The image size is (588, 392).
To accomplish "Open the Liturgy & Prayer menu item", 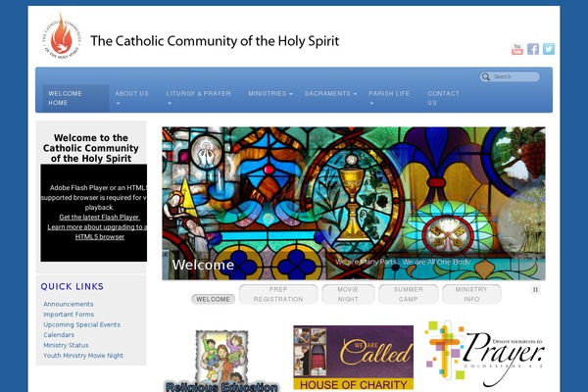I will [199, 94].
